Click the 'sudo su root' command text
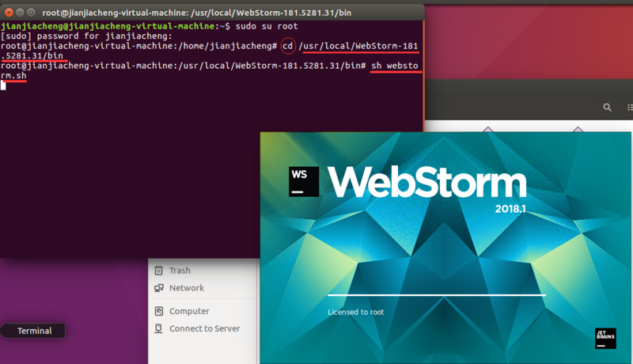 click(x=267, y=26)
